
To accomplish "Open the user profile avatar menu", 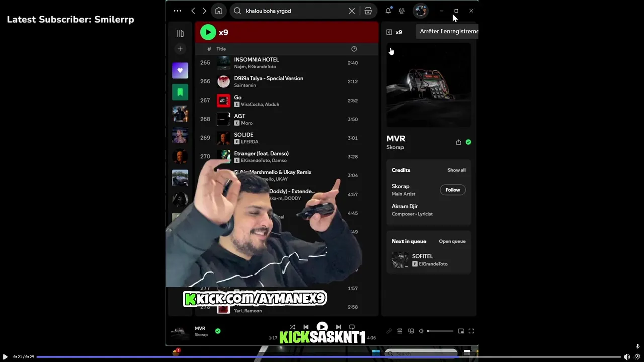I will 421,11.
